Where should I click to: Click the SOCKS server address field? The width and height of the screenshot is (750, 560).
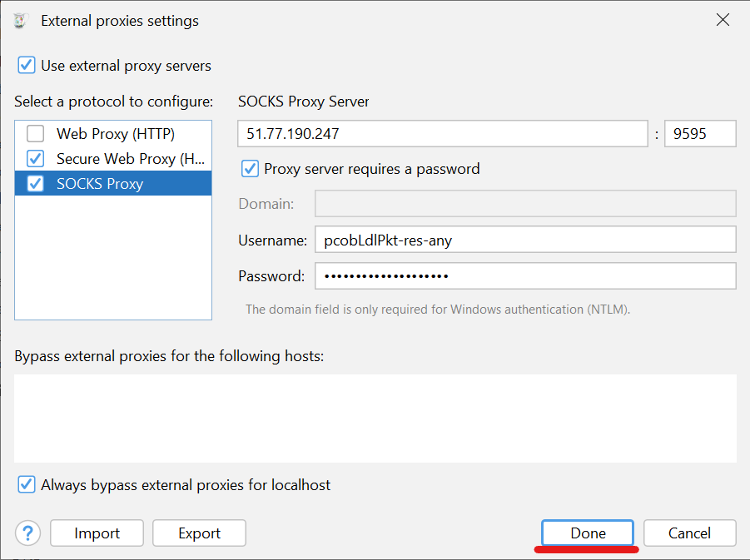coord(442,133)
